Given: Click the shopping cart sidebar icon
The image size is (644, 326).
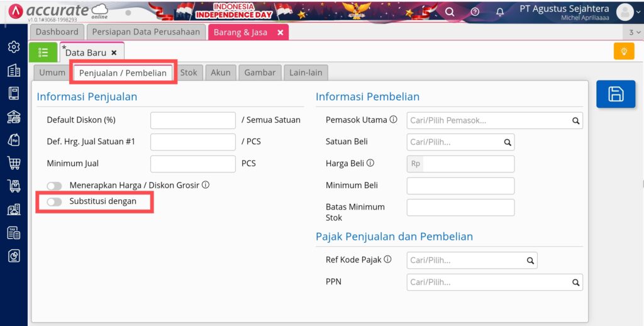Looking at the screenshot, I should point(13,163).
